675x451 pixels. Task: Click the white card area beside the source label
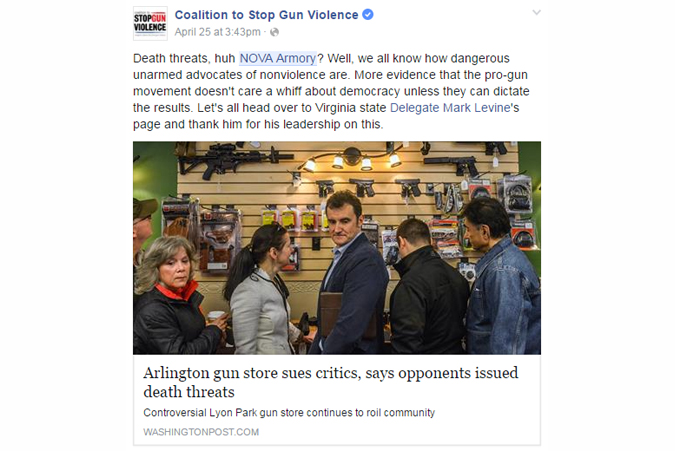398,432
